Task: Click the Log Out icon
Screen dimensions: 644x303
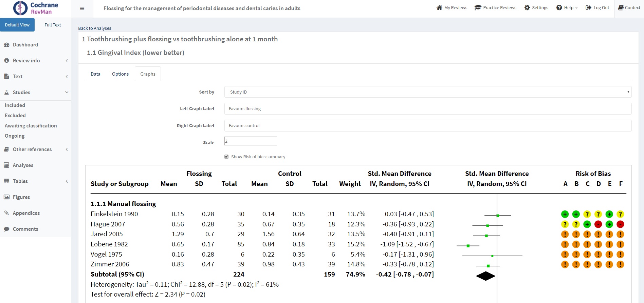Action: (x=588, y=8)
